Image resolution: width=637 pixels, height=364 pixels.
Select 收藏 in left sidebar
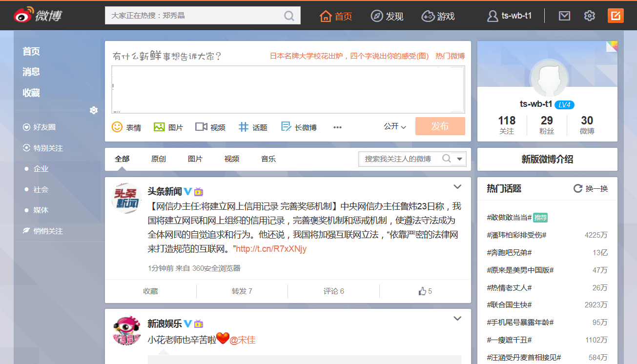(x=31, y=93)
